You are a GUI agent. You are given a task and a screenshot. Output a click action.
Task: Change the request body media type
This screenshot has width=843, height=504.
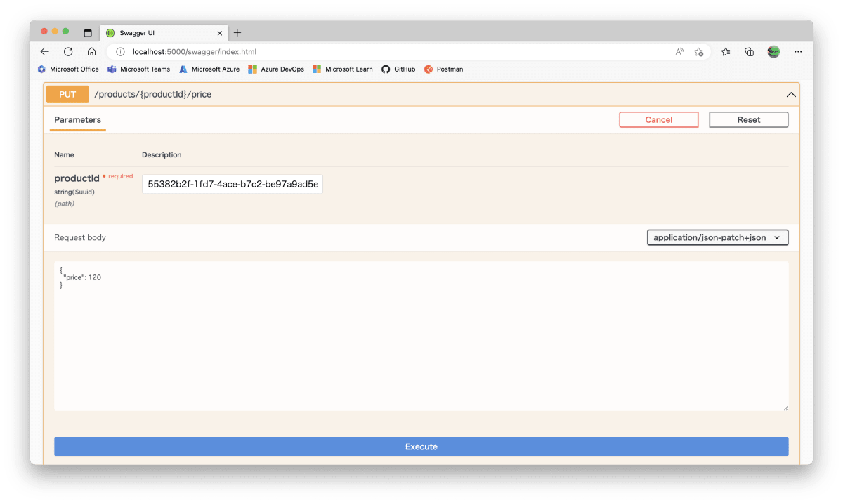[x=717, y=237]
